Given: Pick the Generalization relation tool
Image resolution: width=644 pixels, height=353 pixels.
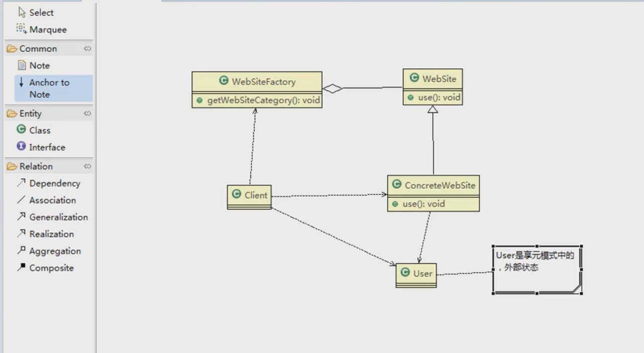Looking at the screenshot, I should click(52, 217).
